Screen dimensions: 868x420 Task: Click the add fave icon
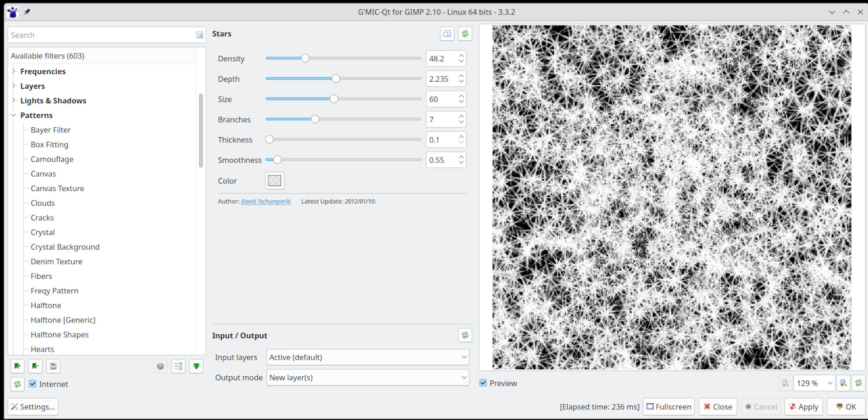coord(17,366)
